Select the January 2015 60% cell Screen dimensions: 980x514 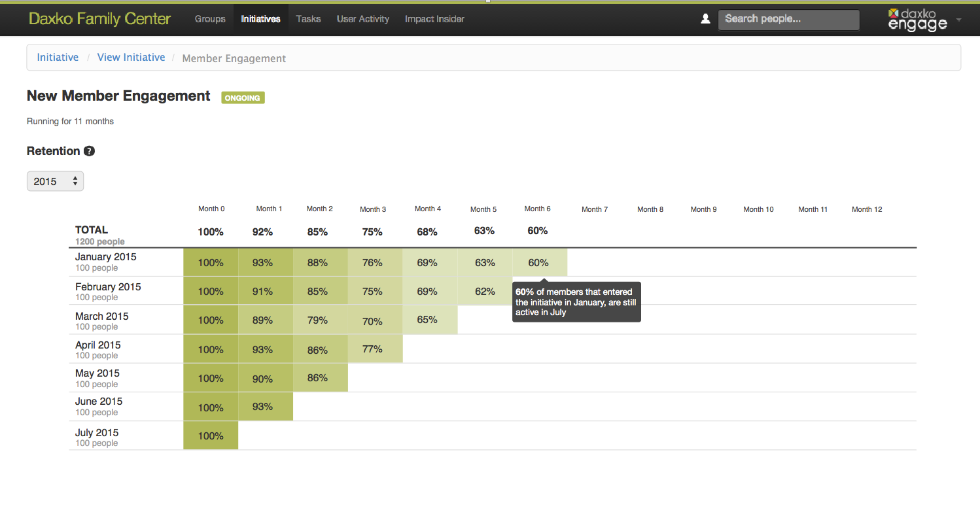[x=539, y=262]
